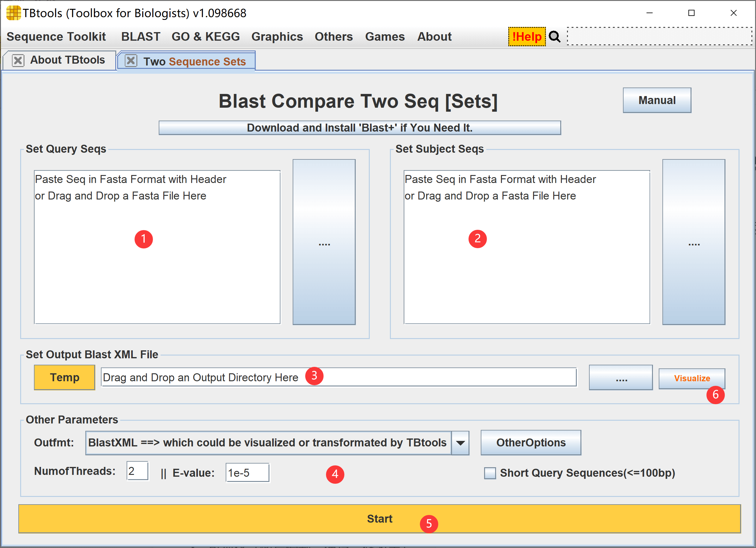Click the yellow !Help button
756x548 pixels.
point(527,36)
